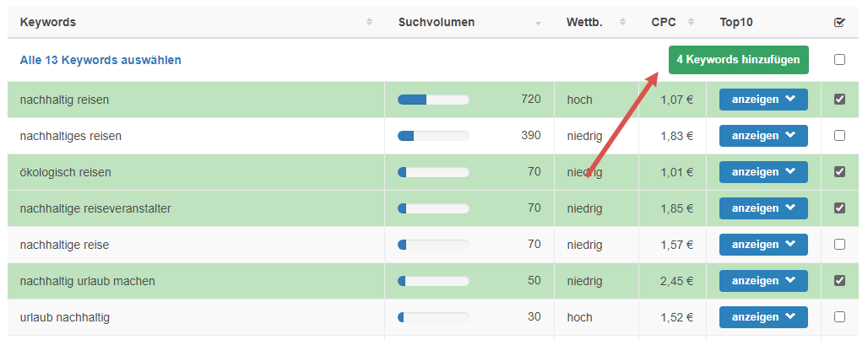
Task: Check the 'nachhaltiges reisen' row checkbox
Action: tap(839, 136)
